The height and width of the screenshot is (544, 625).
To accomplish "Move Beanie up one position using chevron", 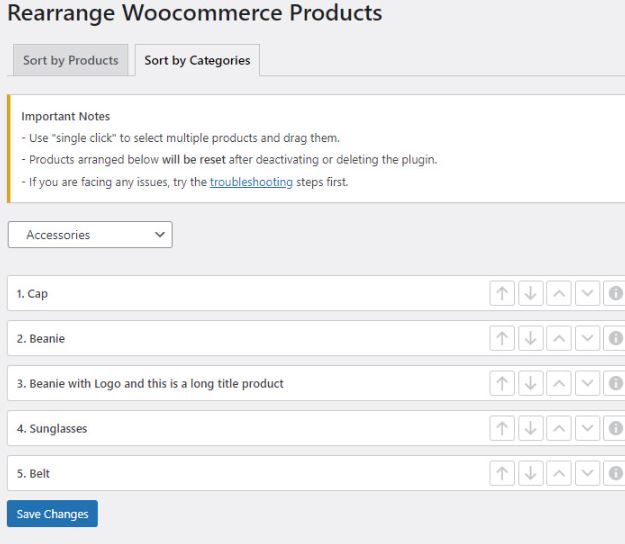I will pos(559,338).
